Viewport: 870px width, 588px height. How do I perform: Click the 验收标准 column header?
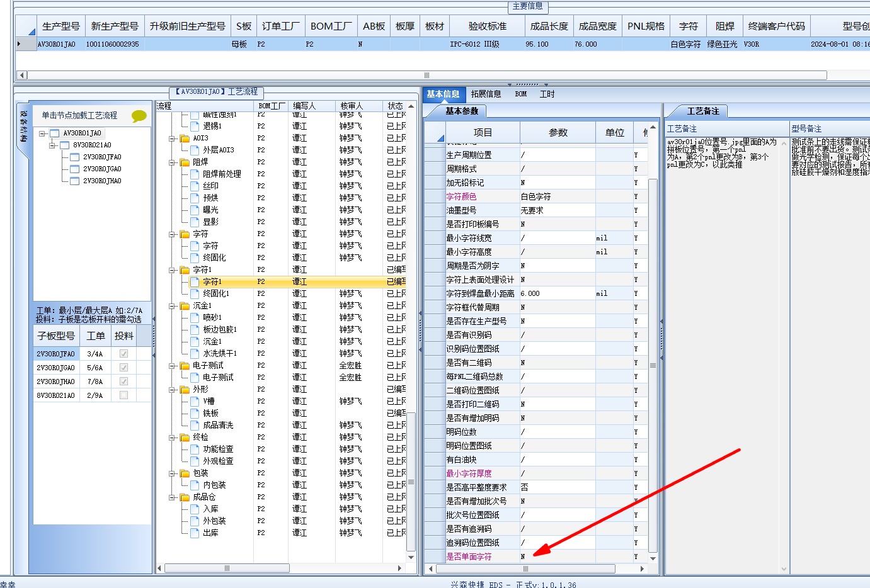tap(488, 26)
